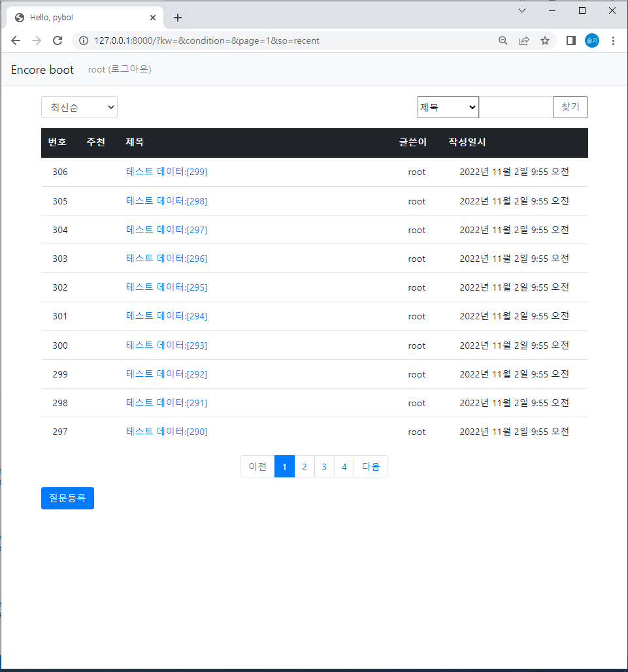Click inside the search keyword input field
Screen dimensions: 628x672
tap(516, 106)
